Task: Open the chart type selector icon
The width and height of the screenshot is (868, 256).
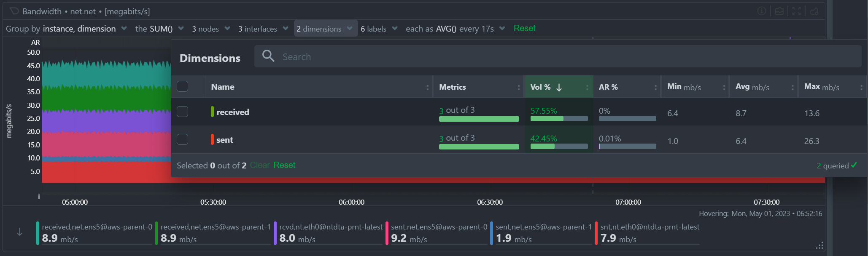Action: (779, 11)
